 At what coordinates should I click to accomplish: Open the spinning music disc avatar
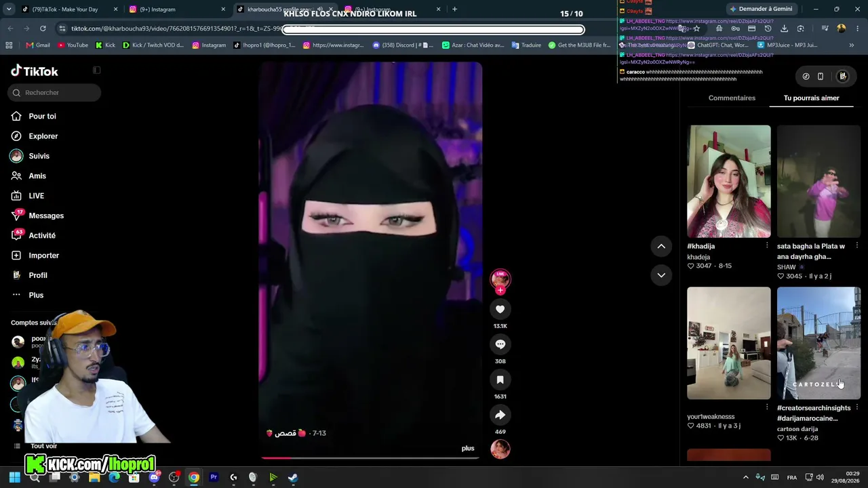500,449
